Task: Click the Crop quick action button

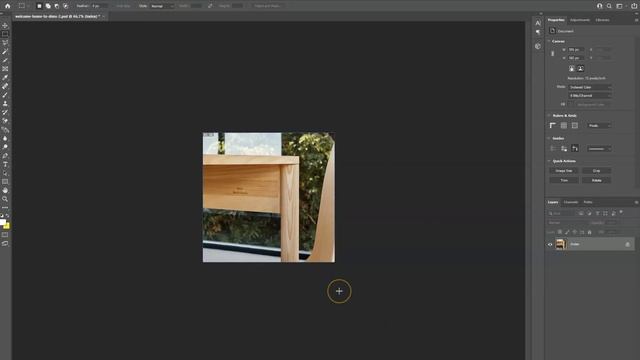Action: point(596,171)
